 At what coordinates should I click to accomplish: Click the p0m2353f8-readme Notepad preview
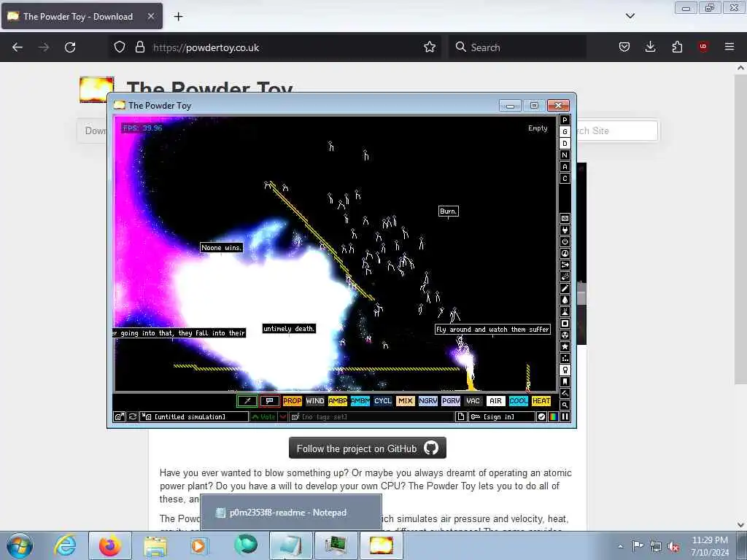pos(290,513)
